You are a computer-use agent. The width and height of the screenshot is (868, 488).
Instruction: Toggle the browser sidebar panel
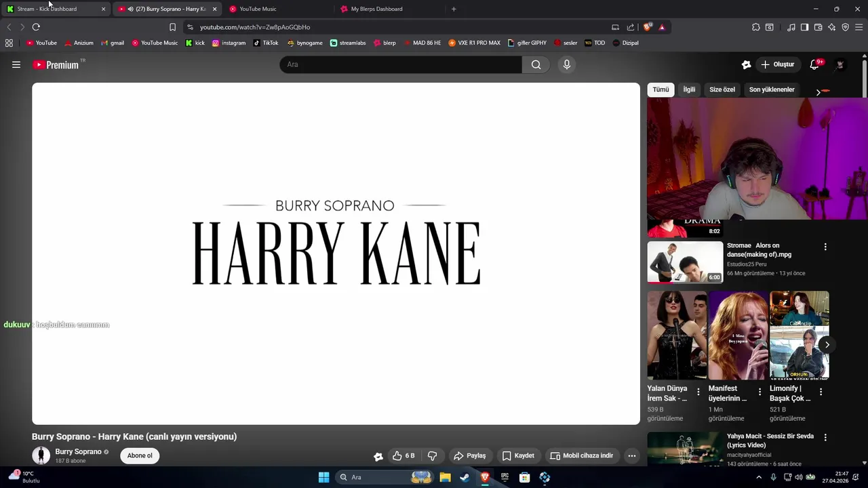tap(804, 27)
